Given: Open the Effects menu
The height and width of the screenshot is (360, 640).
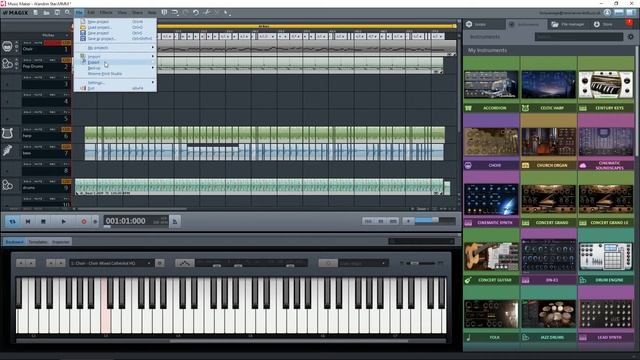Looking at the screenshot, I should [106, 13].
